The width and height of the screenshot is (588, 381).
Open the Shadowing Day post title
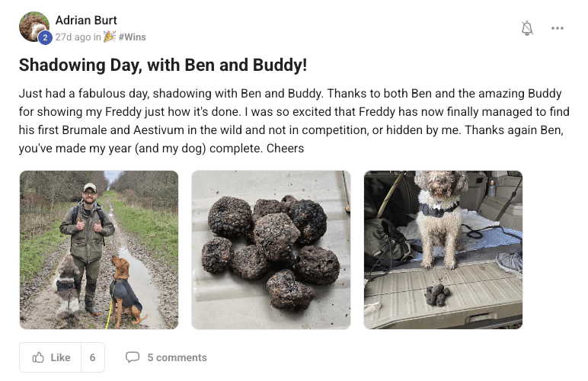coord(163,66)
